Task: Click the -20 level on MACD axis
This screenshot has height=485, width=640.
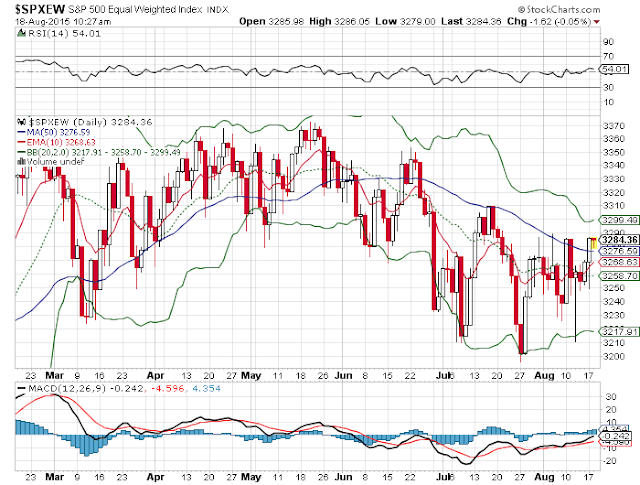Action: [609, 461]
